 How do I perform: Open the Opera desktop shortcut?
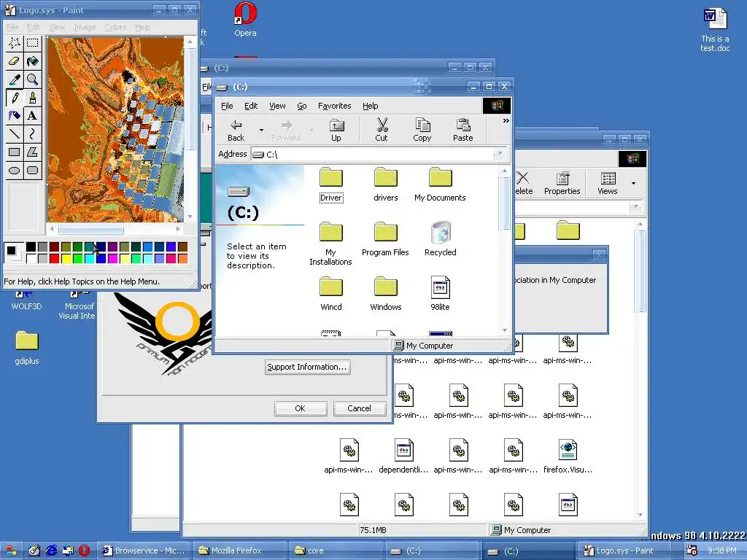pos(245,20)
